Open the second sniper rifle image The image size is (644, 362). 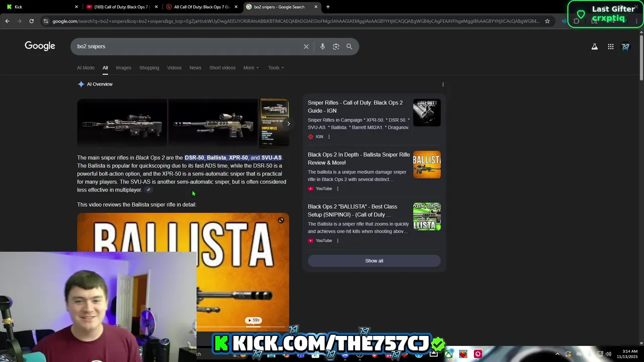213,123
